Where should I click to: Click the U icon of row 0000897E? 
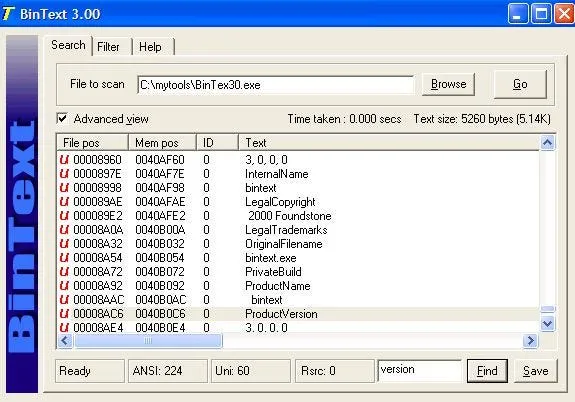(64, 174)
